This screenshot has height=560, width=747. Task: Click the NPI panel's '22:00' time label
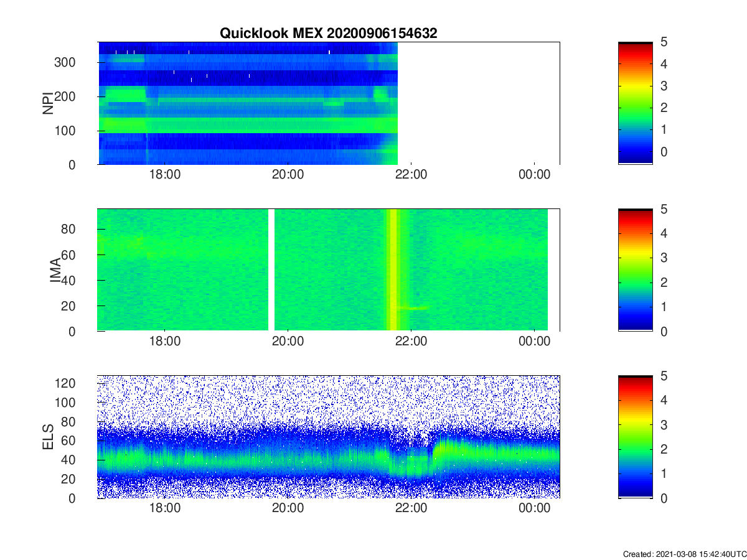pos(411,175)
